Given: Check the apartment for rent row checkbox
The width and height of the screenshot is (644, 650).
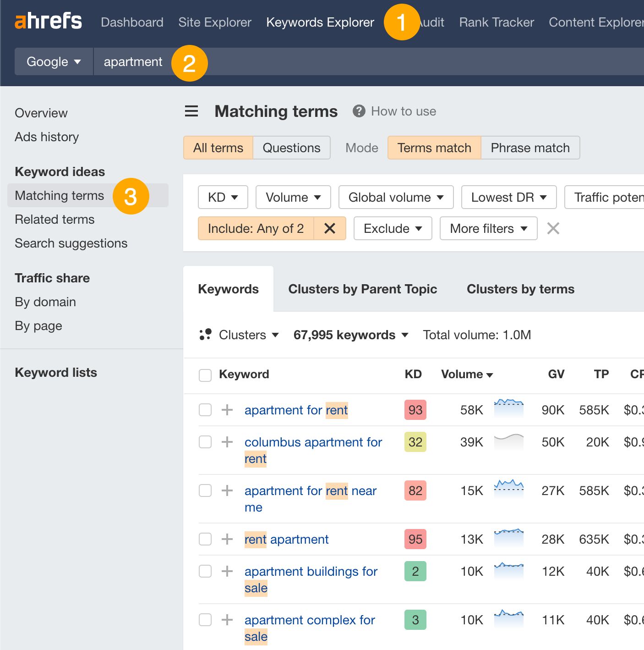Looking at the screenshot, I should [x=205, y=410].
